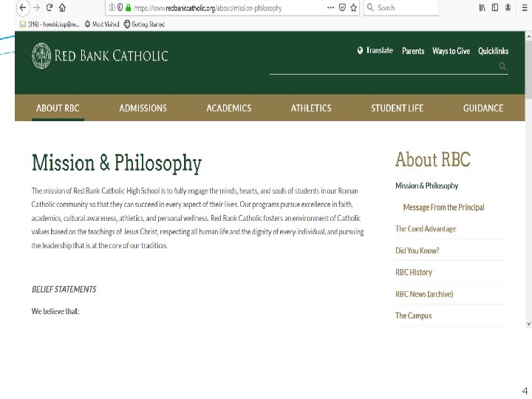Open the Firefox hamburger menu
This screenshot has width=532, height=399.
[525, 7]
